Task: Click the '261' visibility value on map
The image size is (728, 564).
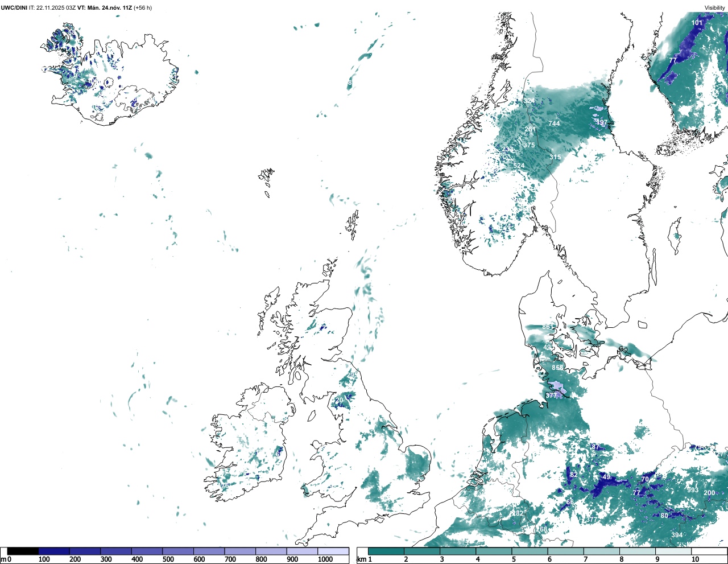Action: tap(530, 129)
